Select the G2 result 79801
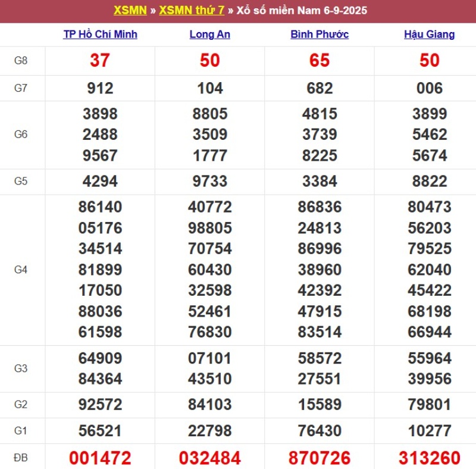476x469 pixels. pos(429,405)
